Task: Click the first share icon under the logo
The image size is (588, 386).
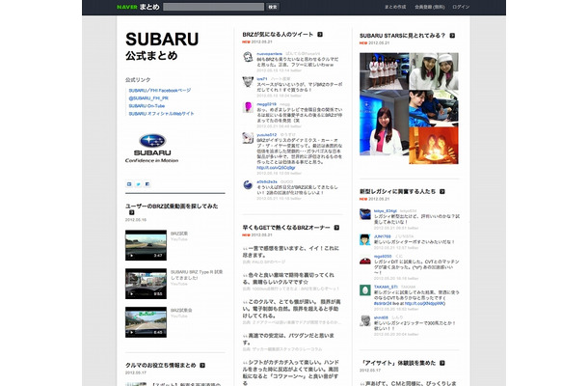Action: point(129,184)
